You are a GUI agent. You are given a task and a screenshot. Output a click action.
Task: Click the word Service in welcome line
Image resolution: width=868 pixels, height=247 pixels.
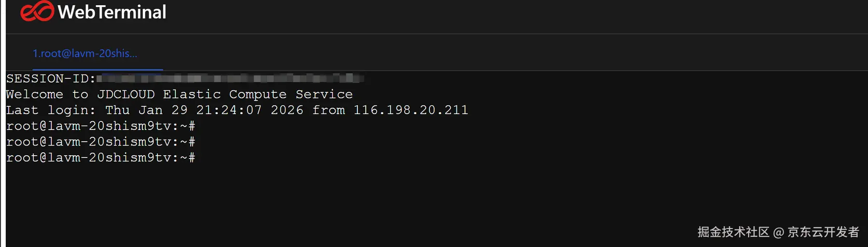point(324,94)
